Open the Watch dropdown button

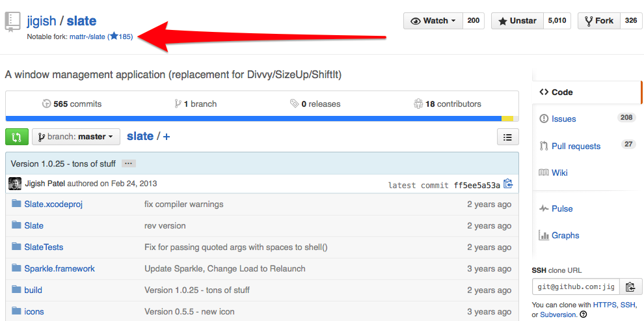coord(433,21)
